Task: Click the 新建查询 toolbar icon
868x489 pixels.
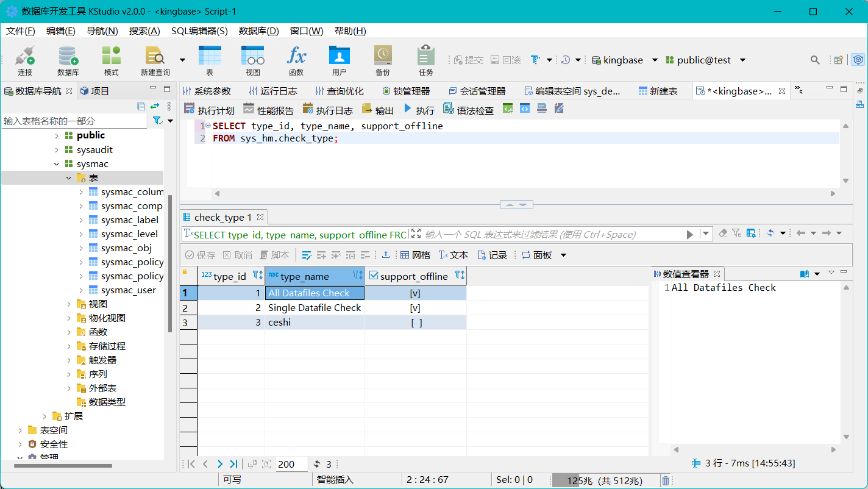Action: (x=155, y=60)
